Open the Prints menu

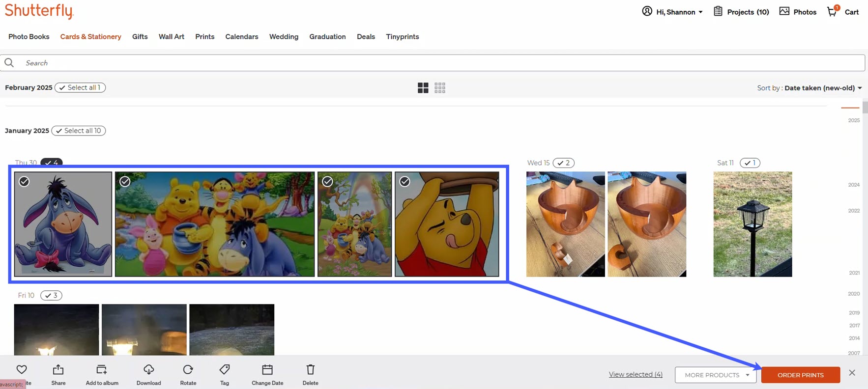(x=205, y=36)
